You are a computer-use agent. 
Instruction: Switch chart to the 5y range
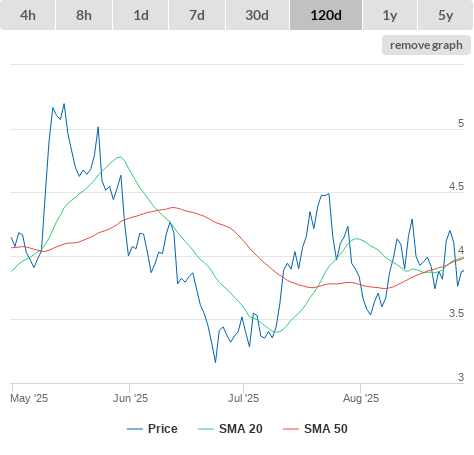(445, 15)
